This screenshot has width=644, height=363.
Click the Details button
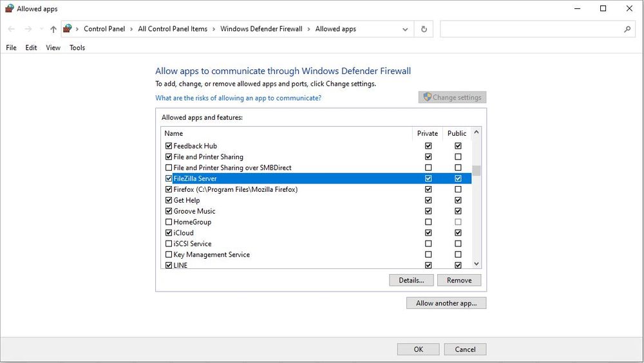411,280
